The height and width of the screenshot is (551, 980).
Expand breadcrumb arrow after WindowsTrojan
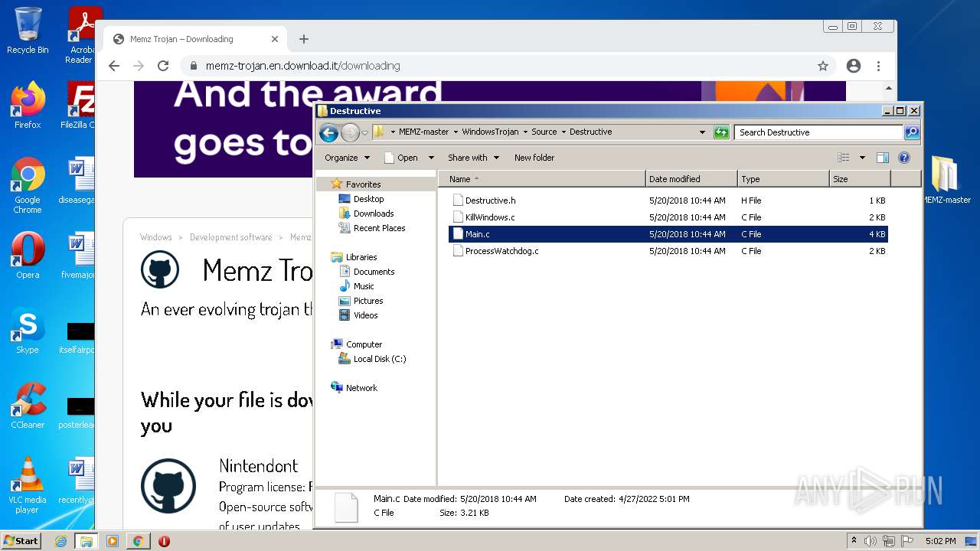(x=525, y=132)
